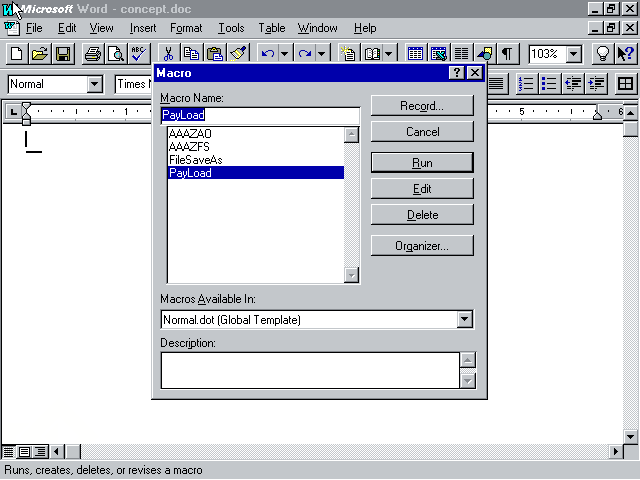Screen dimensions: 640x480
Task: Click the Insert Table icon
Action: (415, 53)
